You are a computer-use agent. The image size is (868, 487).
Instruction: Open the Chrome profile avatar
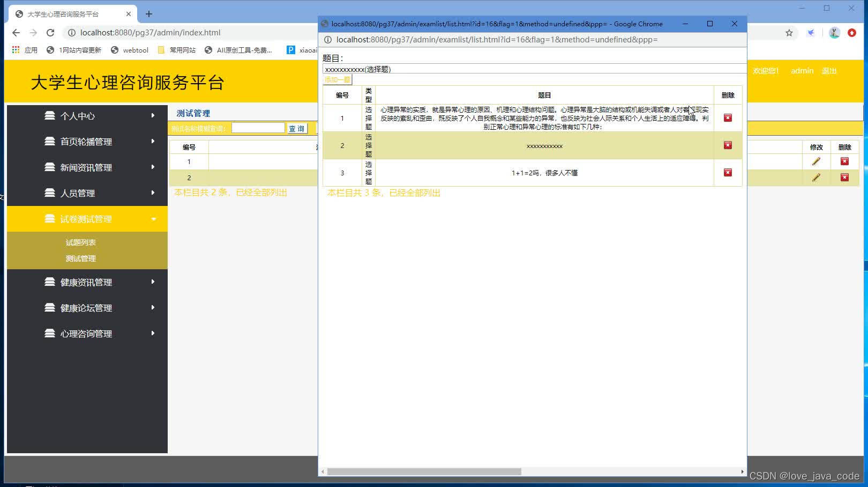click(x=834, y=33)
